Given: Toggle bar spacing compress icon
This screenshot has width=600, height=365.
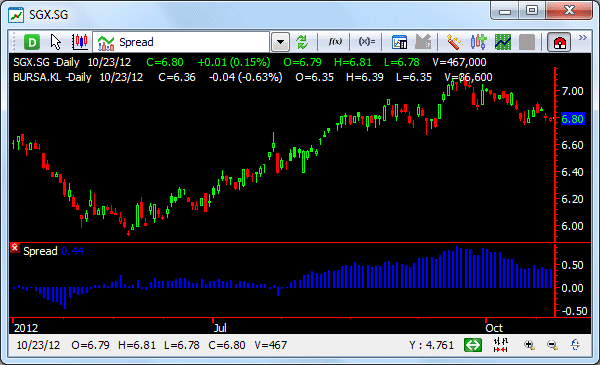Looking at the screenshot, I should 501,345.
